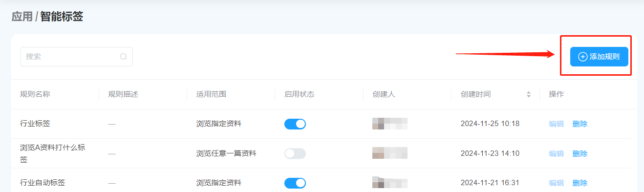Click creator avatar in 行业标签 row

click(390, 124)
